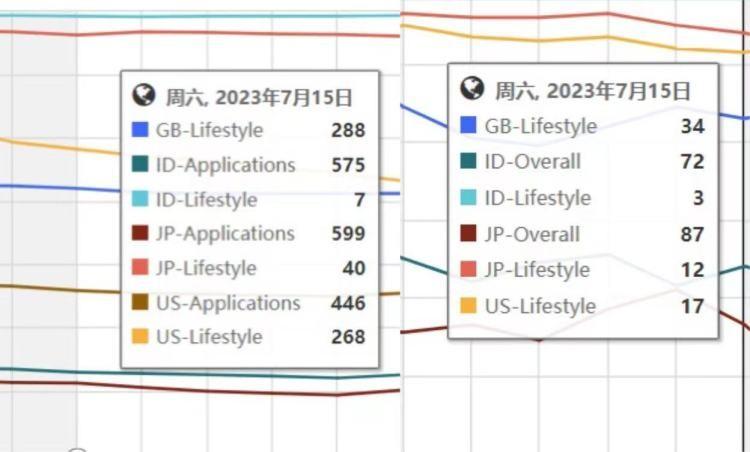Select the JP-Overall series label
This screenshot has width=750, height=452.
point(532,235)
